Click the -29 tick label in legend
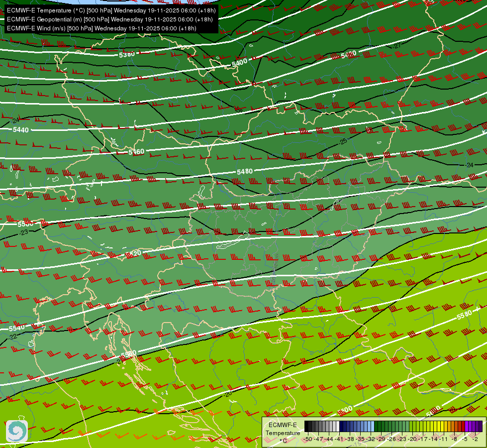Viewport: 487px width, 448px height. pos(381,439)
